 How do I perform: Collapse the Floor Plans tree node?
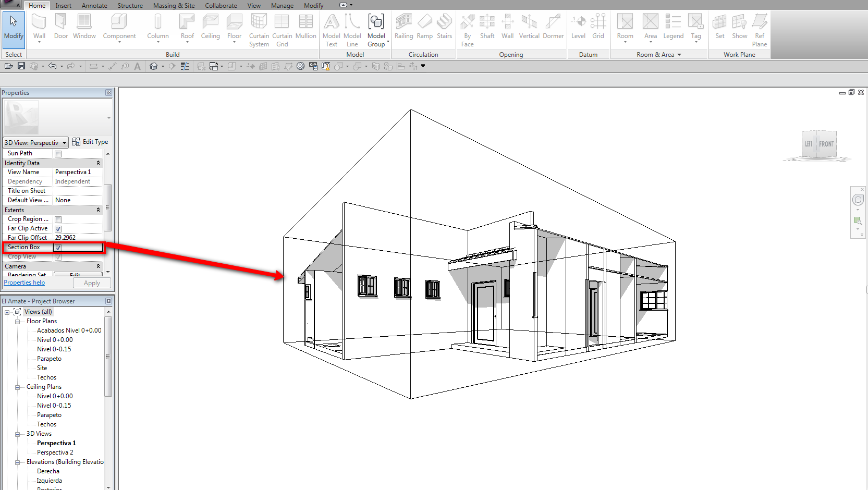[x=17, y=322]
